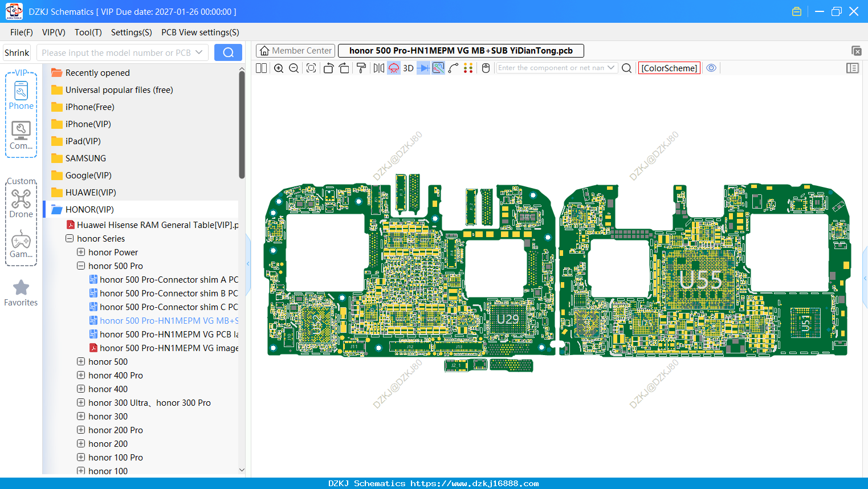Click the paint roller format icon
The image size is (868, 489).
pyautogui.click(x=361, y=68)
